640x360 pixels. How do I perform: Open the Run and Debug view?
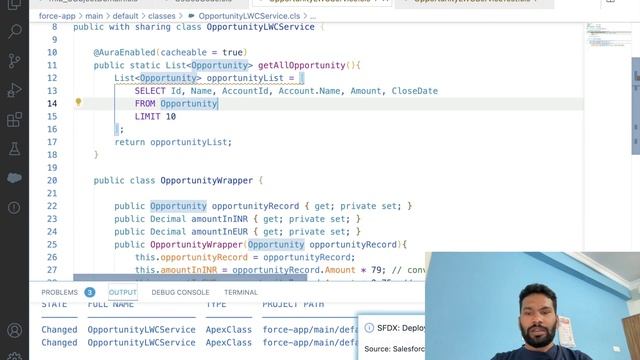tap(15, 90)
